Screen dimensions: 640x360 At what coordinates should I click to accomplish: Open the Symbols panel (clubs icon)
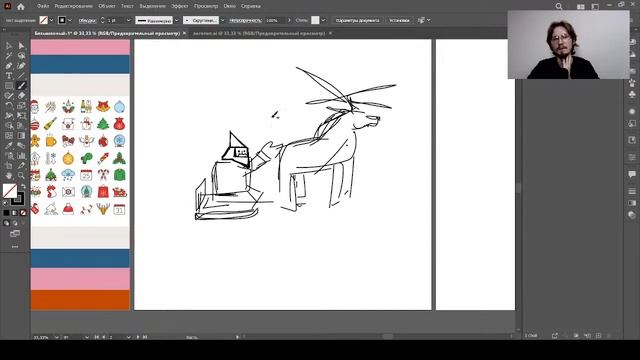coord(632,95)
